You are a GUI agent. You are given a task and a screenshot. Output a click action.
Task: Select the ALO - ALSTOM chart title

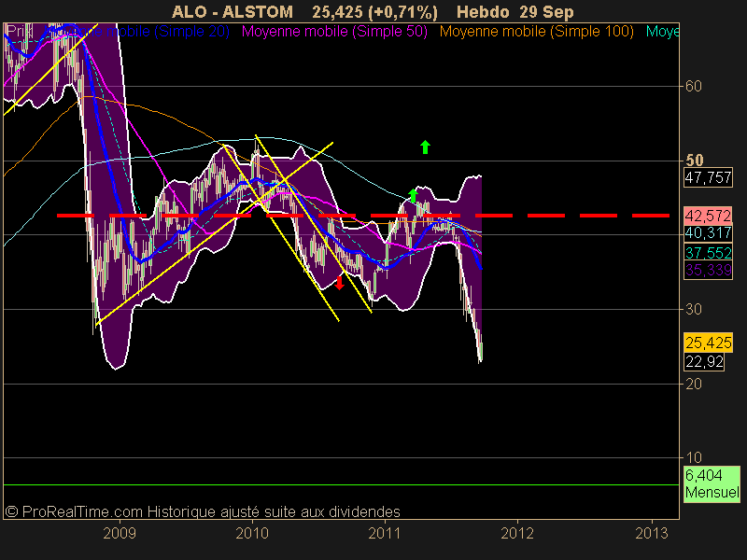pyautogui.click(x=232, y=12)
